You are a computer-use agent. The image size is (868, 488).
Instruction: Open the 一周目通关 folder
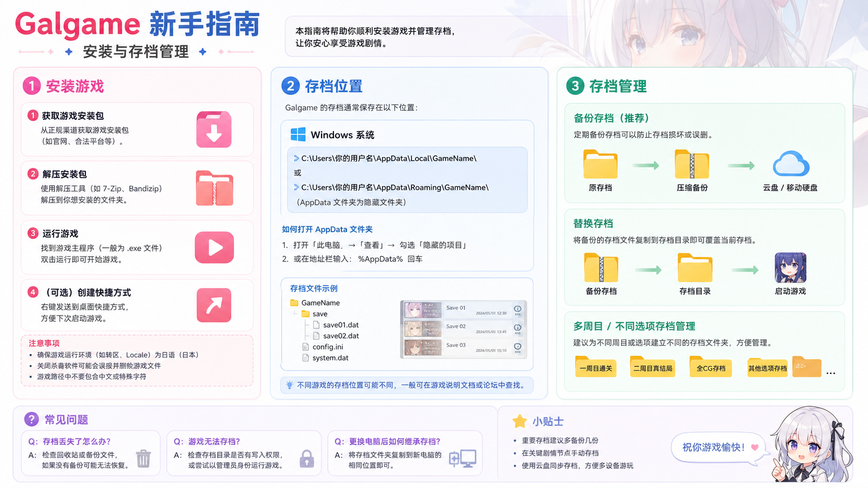[x=596, y=367]
